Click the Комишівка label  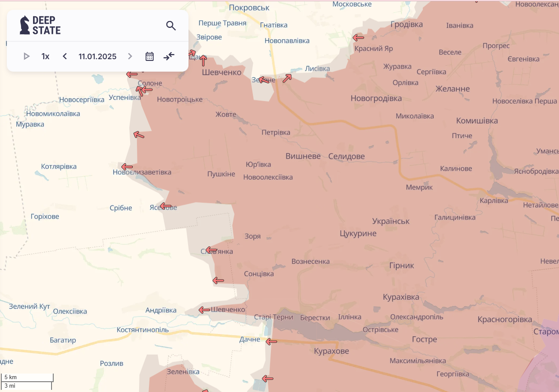coord(477,121)
